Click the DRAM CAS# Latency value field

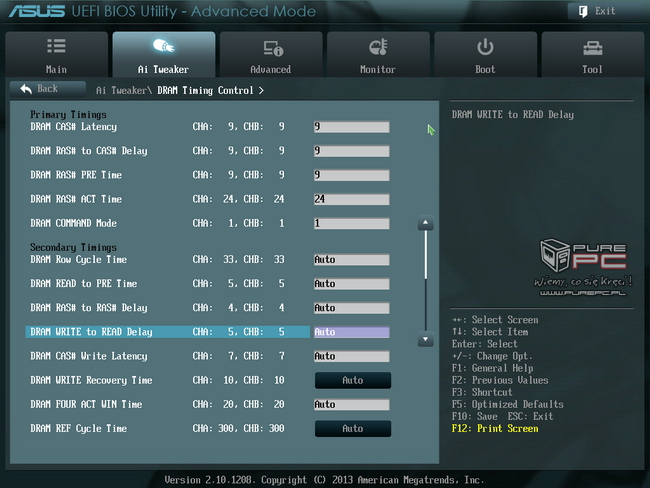pos(352,127)
